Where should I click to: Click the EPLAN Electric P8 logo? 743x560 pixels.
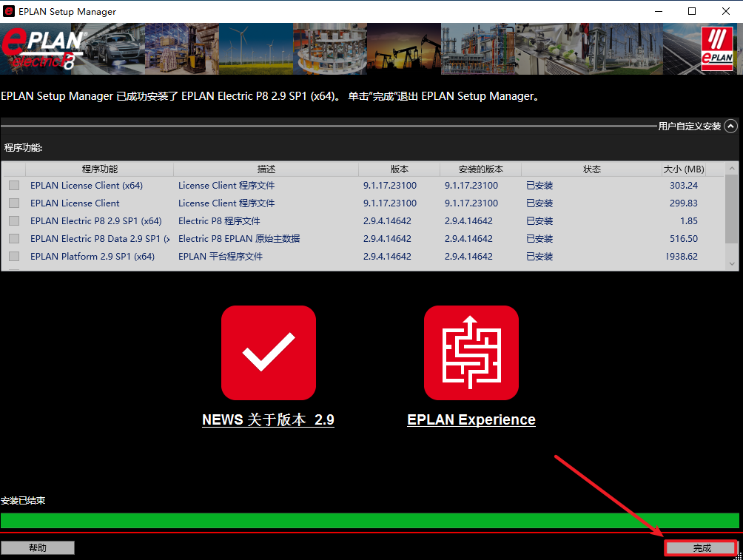43,50
